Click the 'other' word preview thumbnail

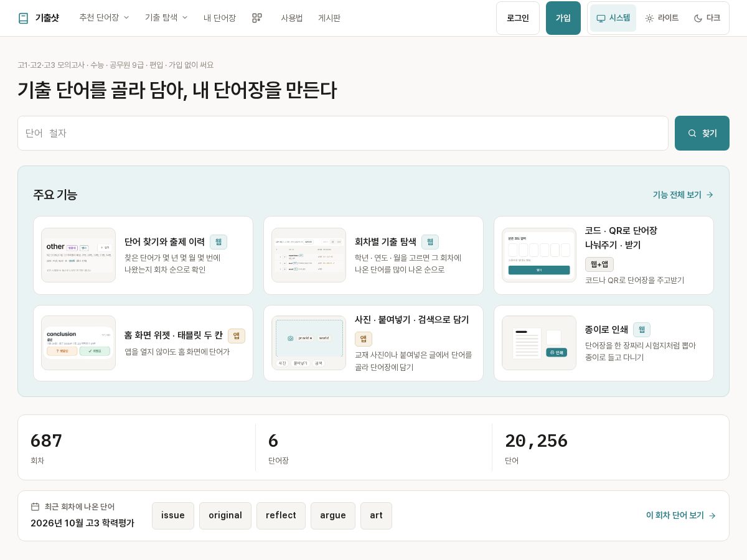click(x=78, y=255)
